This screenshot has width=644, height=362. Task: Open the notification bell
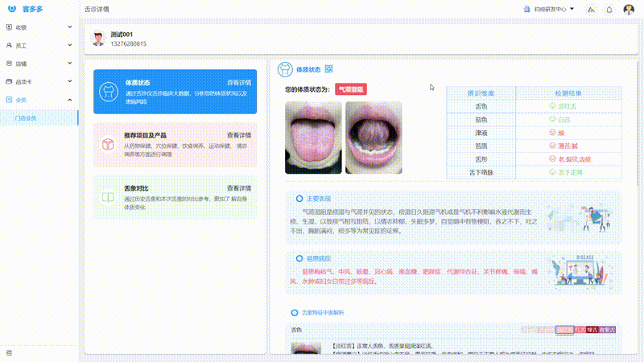pos(609,10)
